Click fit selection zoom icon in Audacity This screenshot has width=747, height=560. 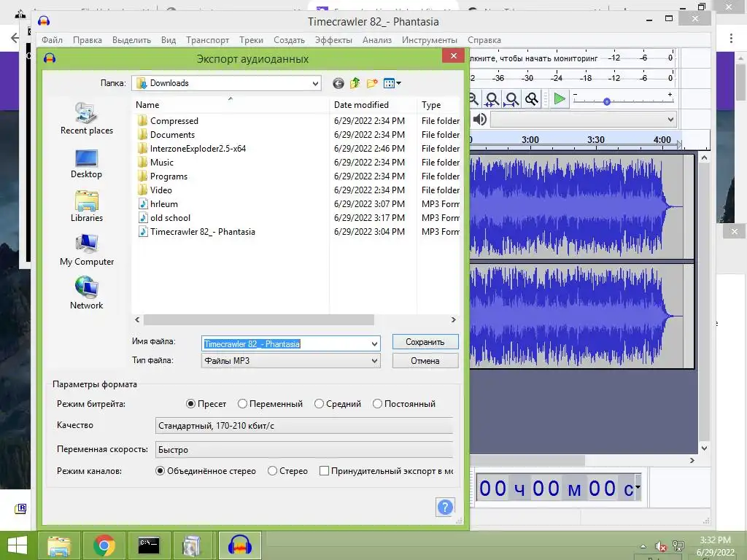pyautogui.click(x=492, y=99)
